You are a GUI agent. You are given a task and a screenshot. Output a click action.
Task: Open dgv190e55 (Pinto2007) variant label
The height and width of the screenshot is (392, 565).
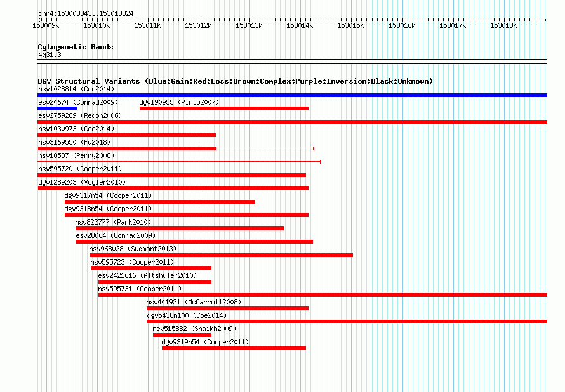pos(179,102)
